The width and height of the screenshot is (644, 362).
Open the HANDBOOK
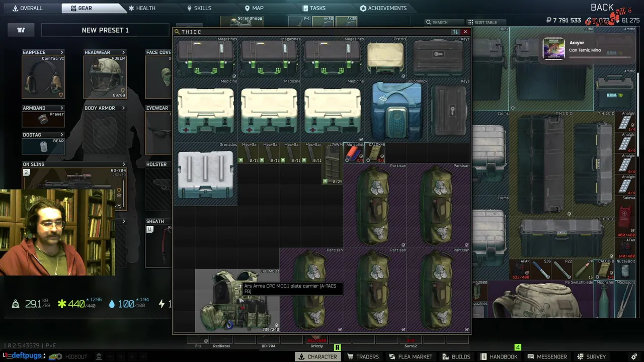pos(499,356)
